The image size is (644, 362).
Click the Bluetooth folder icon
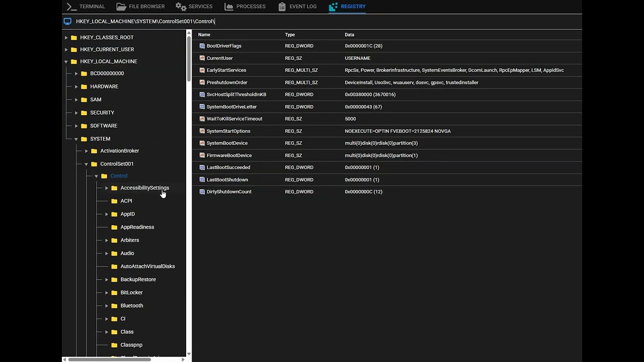114,306
